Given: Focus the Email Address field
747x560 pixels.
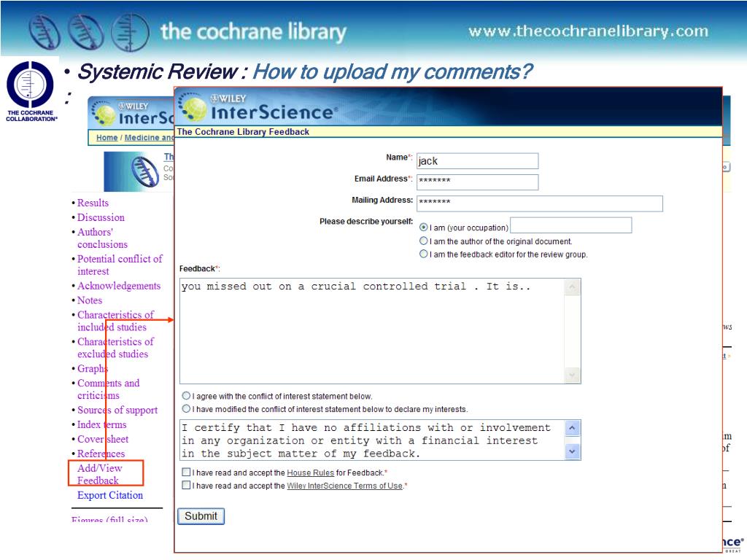Looking at the screenshot, I should (477, 182).
